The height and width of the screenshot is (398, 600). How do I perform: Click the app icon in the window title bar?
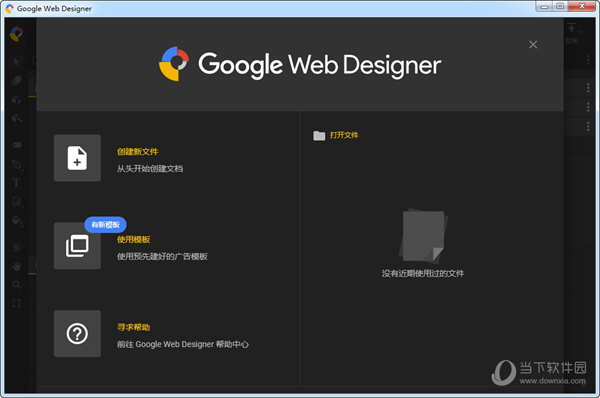(x=9, y=8)
